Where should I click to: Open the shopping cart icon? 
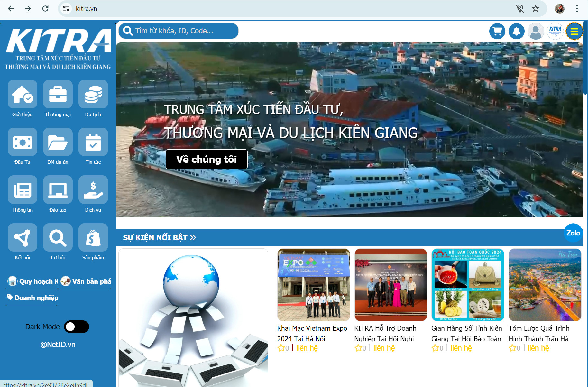(x=497, y=31)
